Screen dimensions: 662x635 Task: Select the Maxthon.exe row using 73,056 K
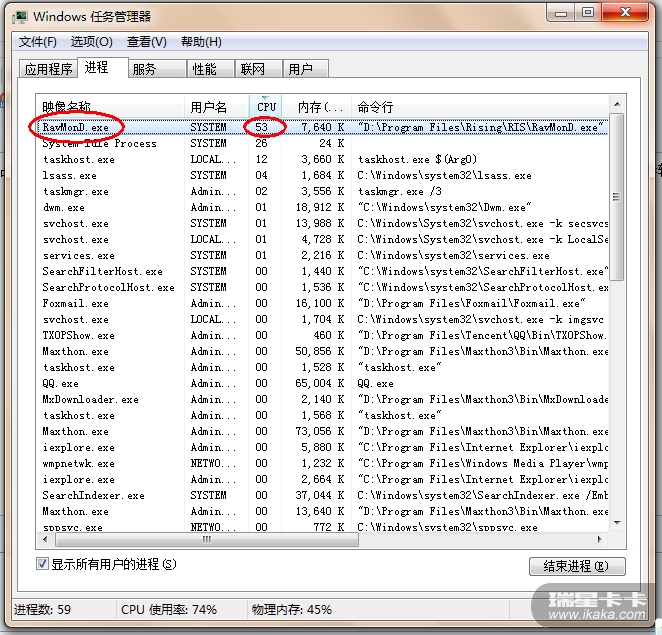click(323, 431)
